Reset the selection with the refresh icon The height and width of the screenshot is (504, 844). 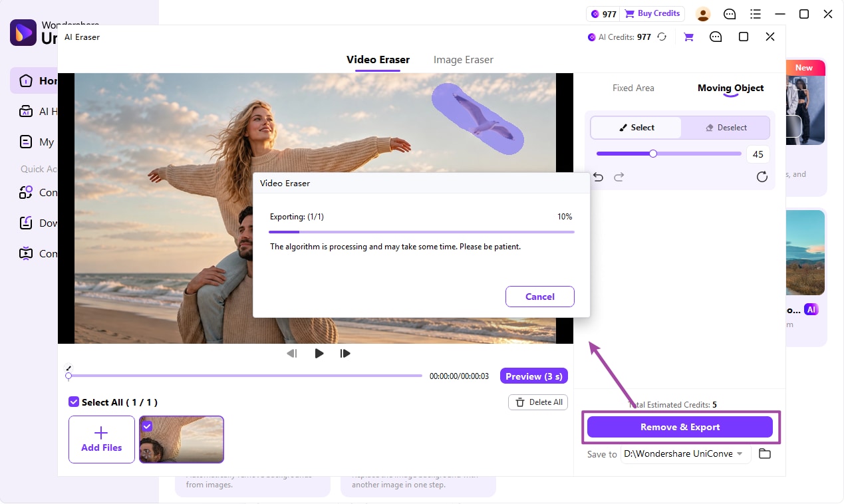pos(762,177)
